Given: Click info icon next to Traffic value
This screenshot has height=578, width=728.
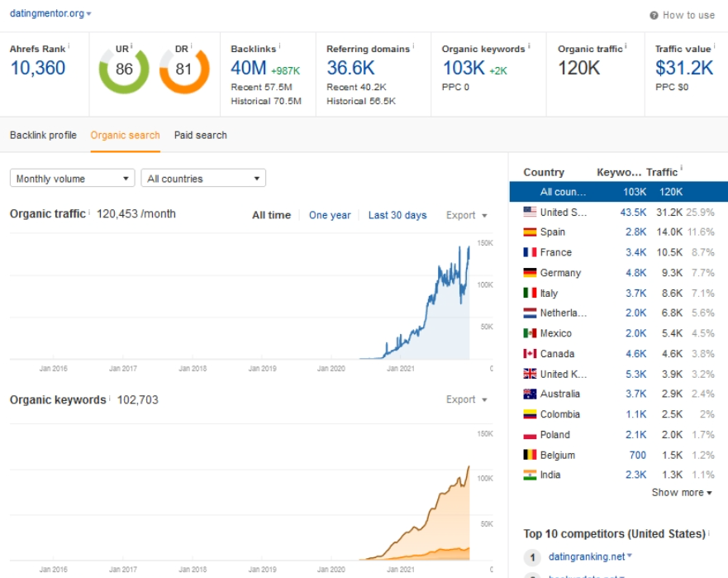Looking at the screenshot, I should pos(714,46).
